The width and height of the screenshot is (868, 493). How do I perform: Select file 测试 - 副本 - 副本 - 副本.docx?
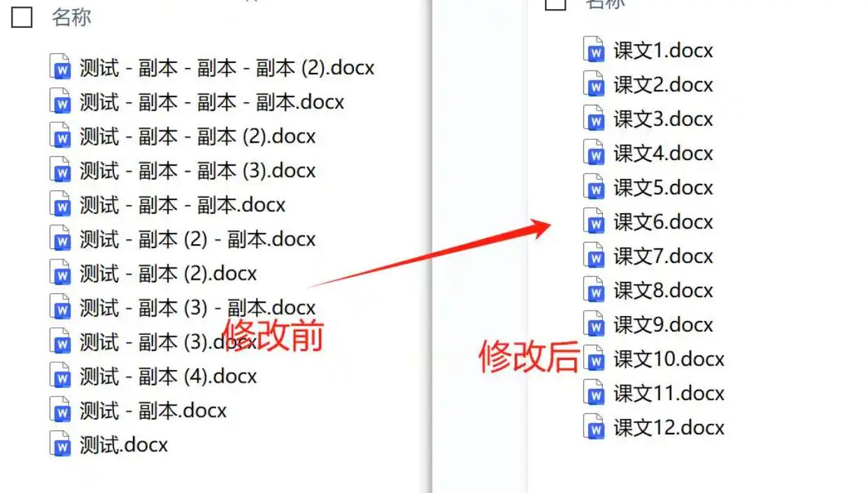tap(197, 102)
